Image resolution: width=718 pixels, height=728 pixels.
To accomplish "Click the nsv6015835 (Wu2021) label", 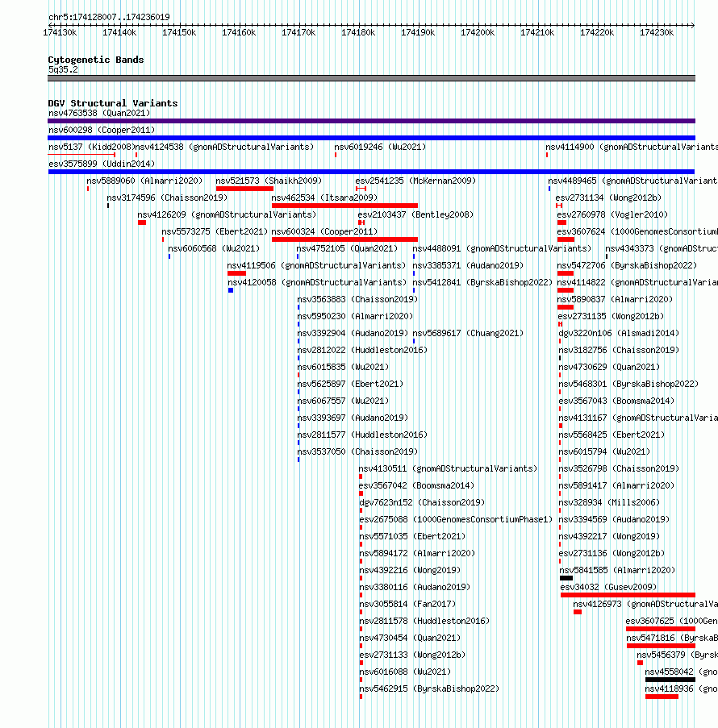I will coord(343,368).
